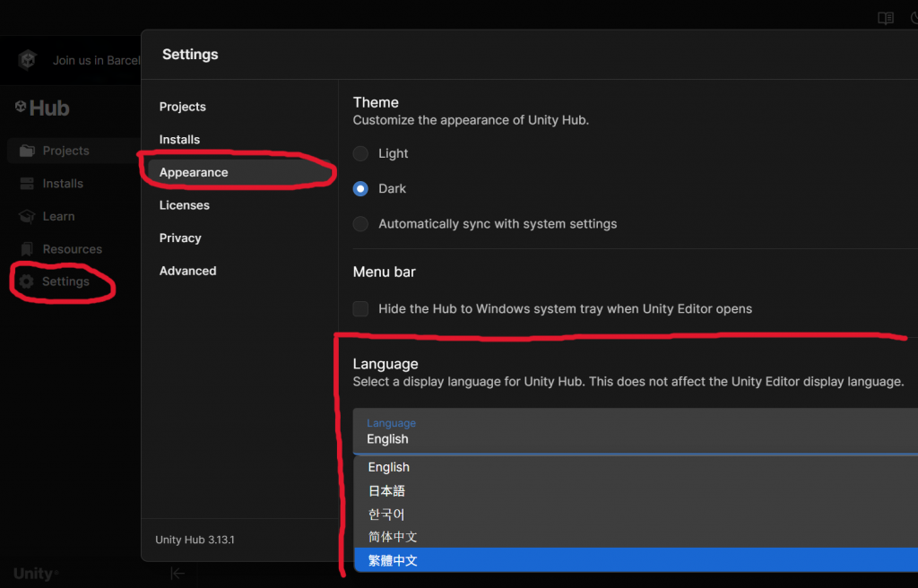Select 简体中文 from the language list
This screenshot has width=918, height=588.
pos(636,537)
